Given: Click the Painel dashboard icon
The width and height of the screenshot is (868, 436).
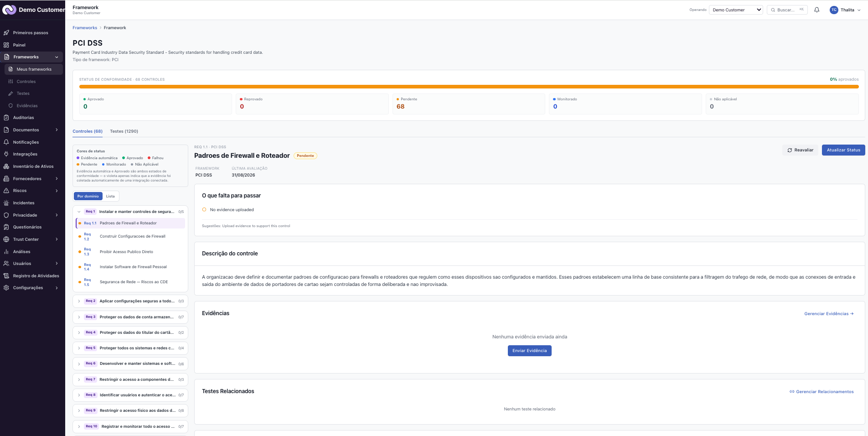Looking at the screenshot, I should pos(6,45).
